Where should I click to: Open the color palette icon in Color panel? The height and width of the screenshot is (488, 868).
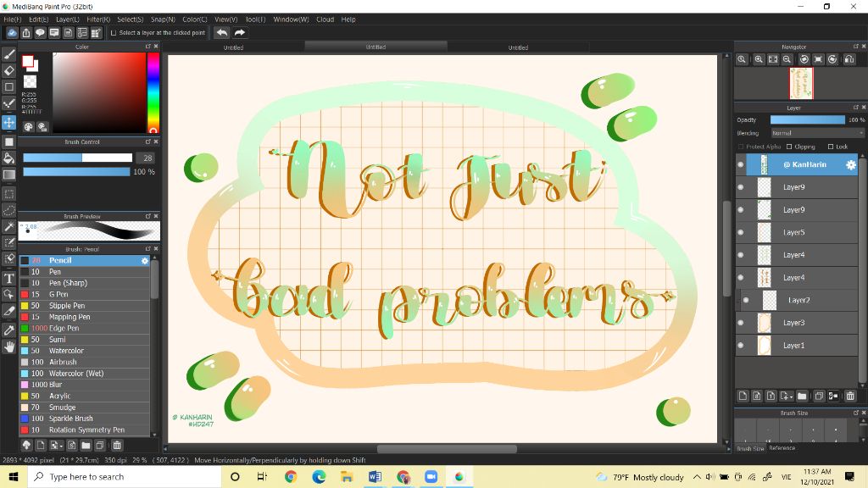(x=28, y=127)
